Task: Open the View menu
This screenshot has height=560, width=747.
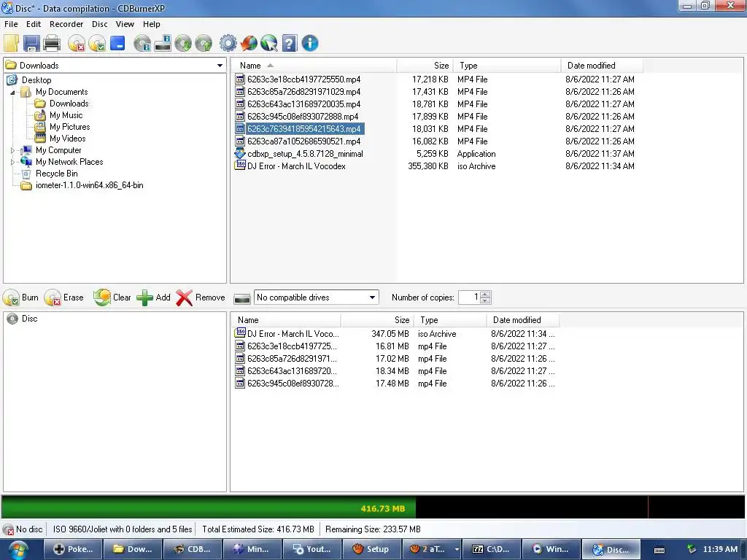Action: (125, 24)
